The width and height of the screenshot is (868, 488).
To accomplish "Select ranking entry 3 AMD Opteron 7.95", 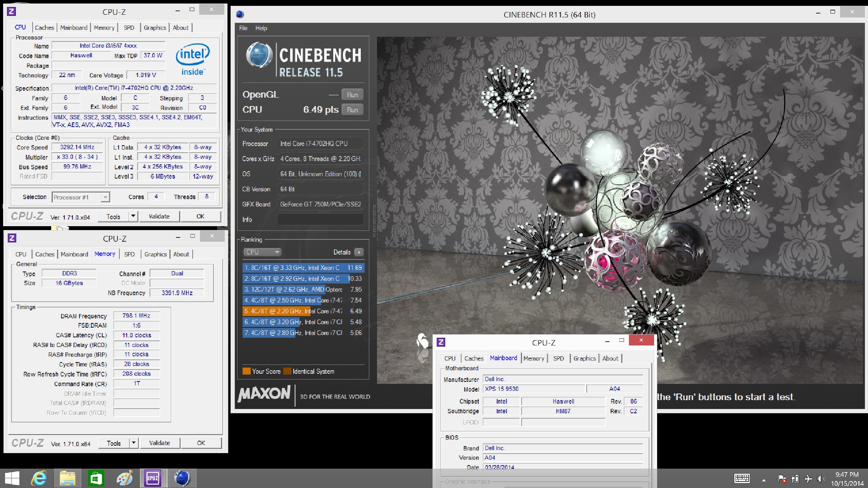I will (x=303, y=289).
